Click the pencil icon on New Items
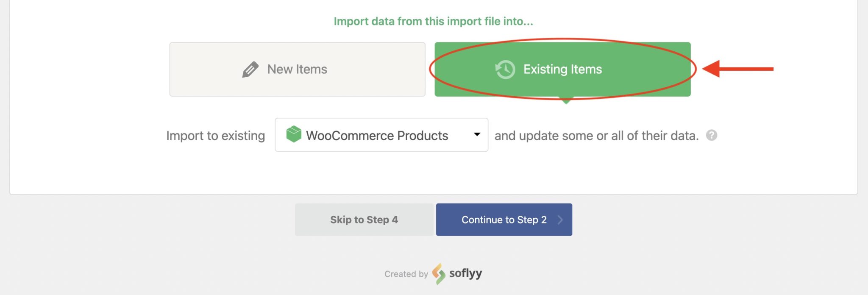 pyautogui.click(x=251, y=69)
